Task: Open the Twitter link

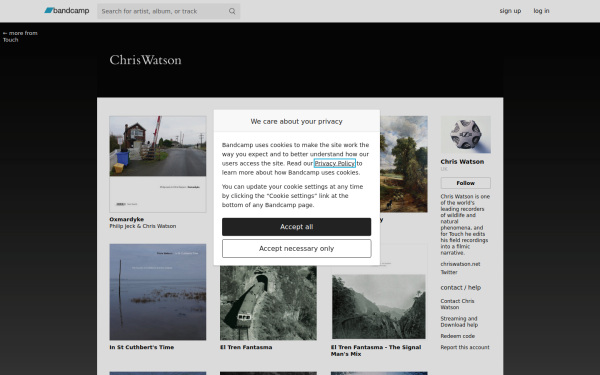Action: point(449,272)
